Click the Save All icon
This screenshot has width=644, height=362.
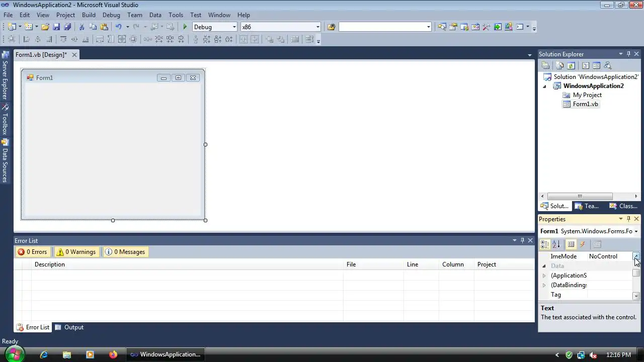point(67,27)
